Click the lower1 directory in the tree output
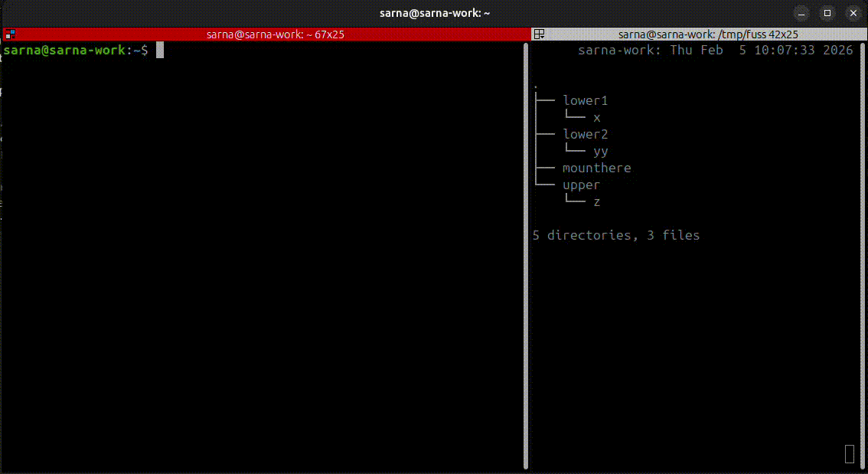868x474 pixels. point(586,100)
